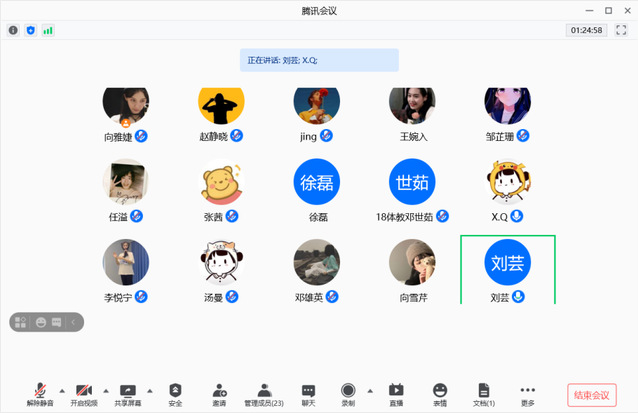Expand video options arrow beside 开启视频

(x=105, y=390)
